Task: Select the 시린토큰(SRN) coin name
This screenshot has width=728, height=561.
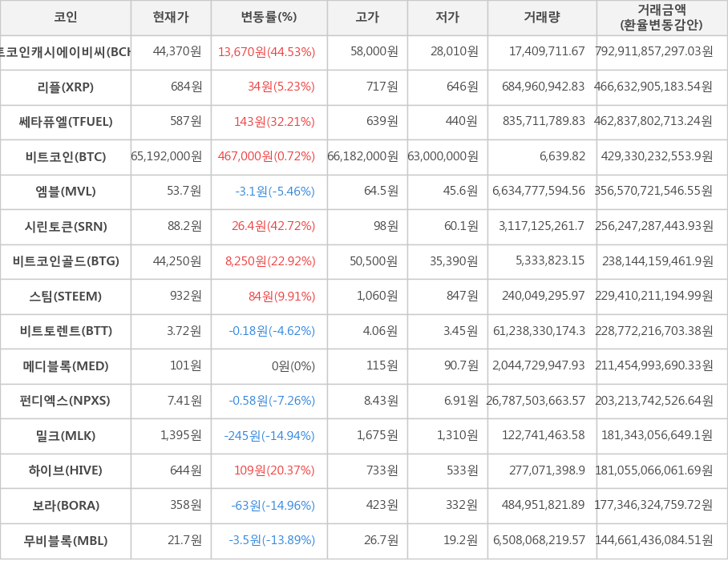Action: [66, 226]
